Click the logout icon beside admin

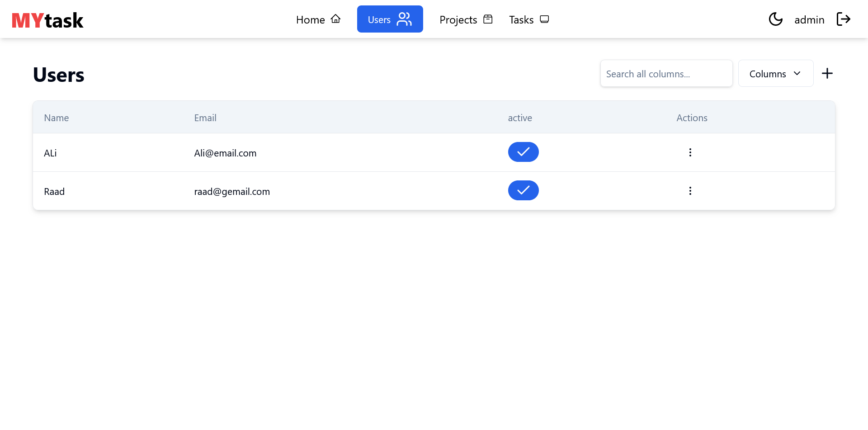pos(843,19)
